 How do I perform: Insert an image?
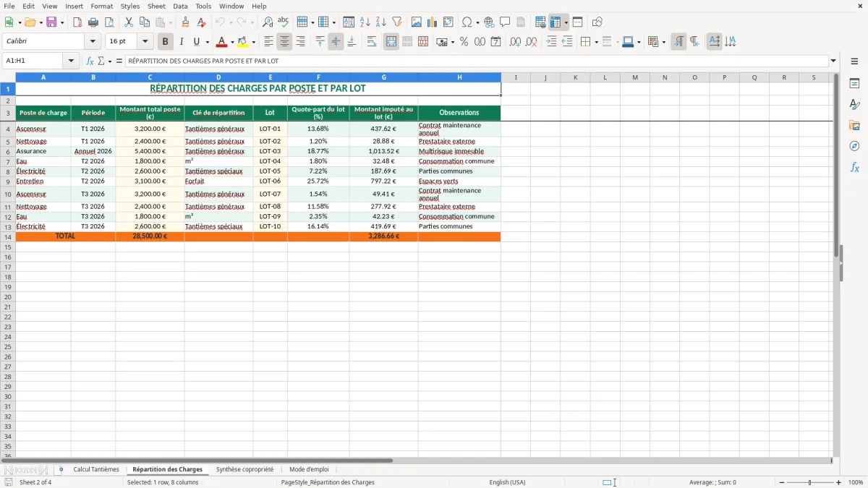pyautogui.click(x=417, y=22)
